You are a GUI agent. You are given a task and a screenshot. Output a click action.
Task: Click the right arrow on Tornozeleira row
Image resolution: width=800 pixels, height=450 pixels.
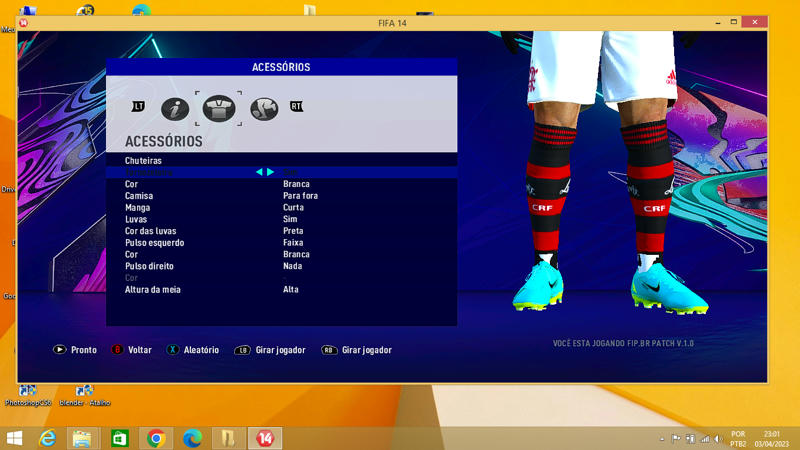coord(270,172)
